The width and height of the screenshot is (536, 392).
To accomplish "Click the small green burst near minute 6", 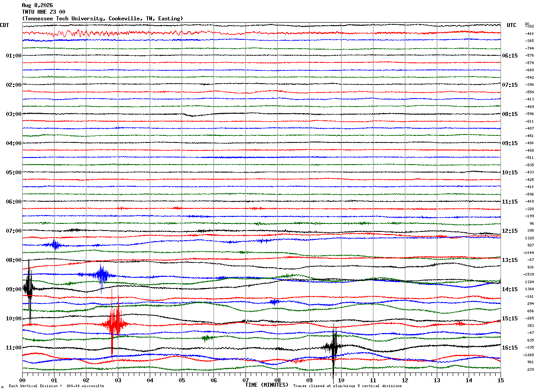I will pyautogui.click(x=206, y=338).
